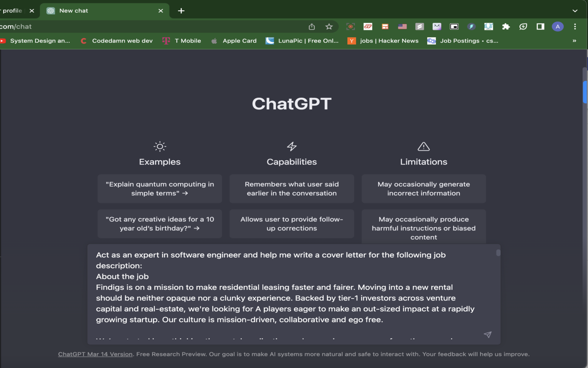
Task: Click the profile avatar A icon
Action: pos(557,26)
